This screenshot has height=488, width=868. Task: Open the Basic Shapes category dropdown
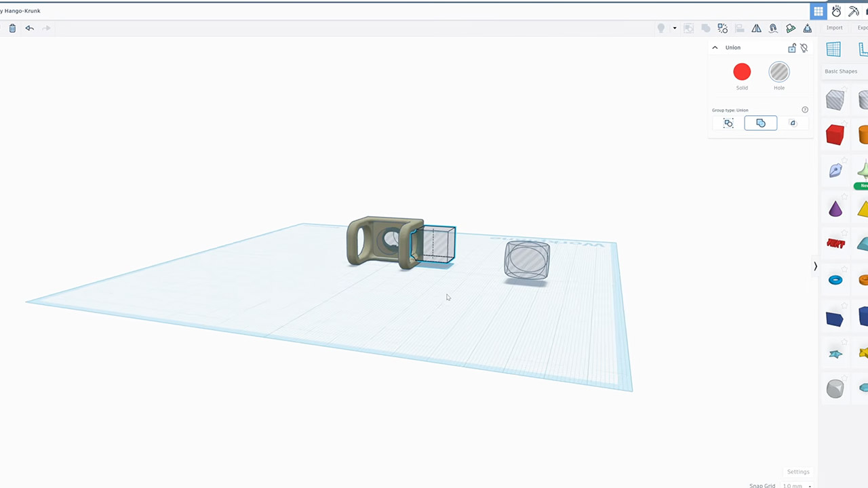(x=841, y=71)
